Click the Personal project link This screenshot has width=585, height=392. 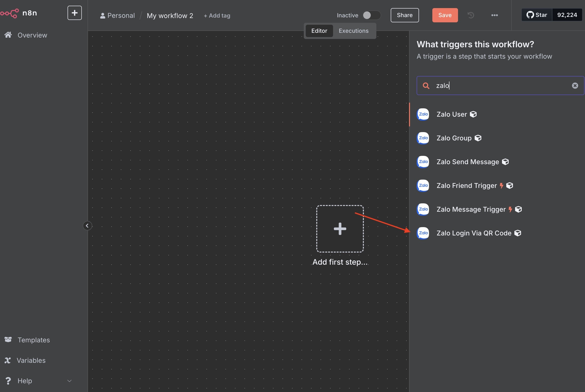pyautogui.click(x=117, y=15)
